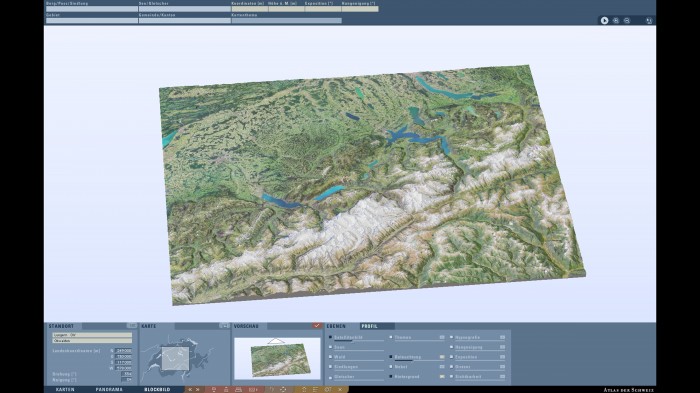The height and width of the screenshot is (393, 700).
Task: Click the red checkmark in the Vorschau header
Action: [317, 326]
